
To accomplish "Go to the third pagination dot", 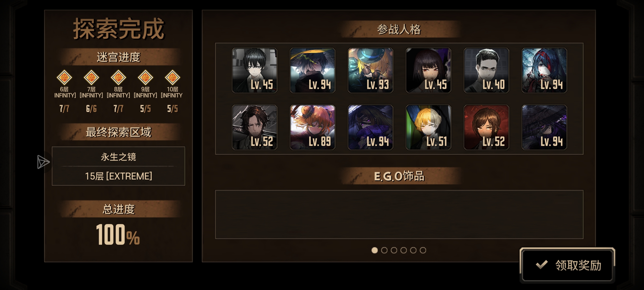I will click(394, 250).
